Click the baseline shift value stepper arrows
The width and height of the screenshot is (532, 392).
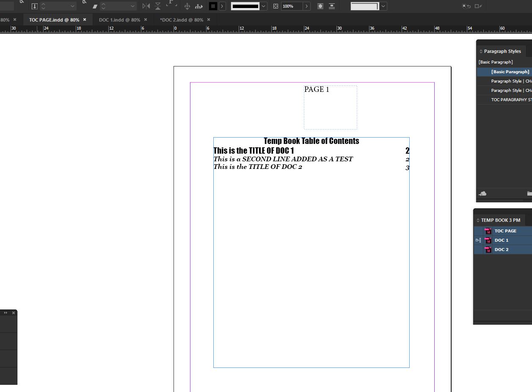pos(43,6)
